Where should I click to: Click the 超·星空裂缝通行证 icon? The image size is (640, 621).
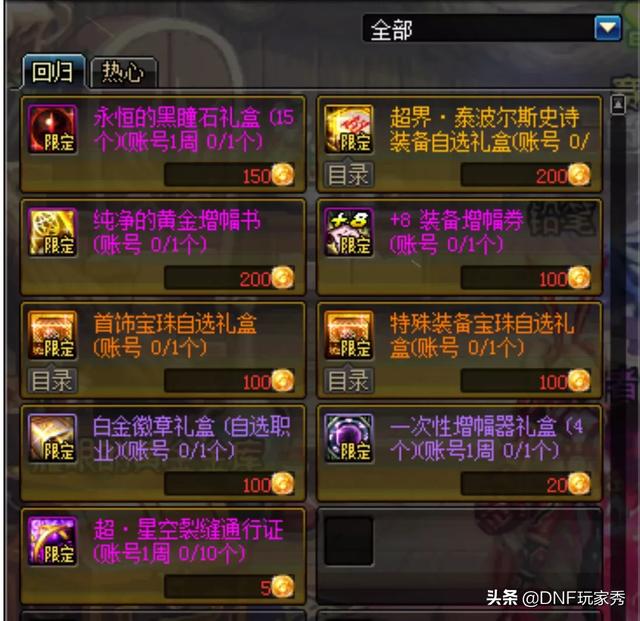[x=52, y=541]
